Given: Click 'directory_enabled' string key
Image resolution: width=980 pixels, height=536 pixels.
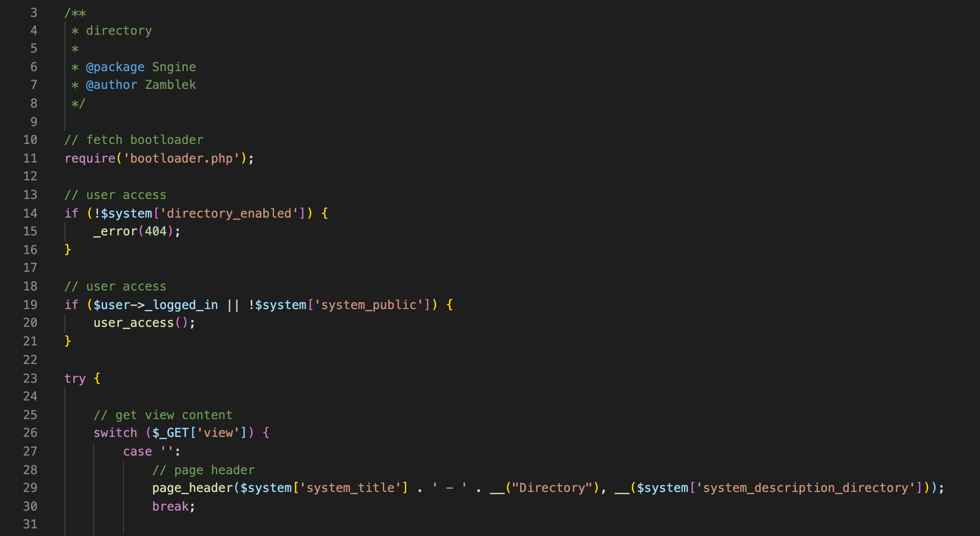Looking at the screenshot, I should point(229,213).
